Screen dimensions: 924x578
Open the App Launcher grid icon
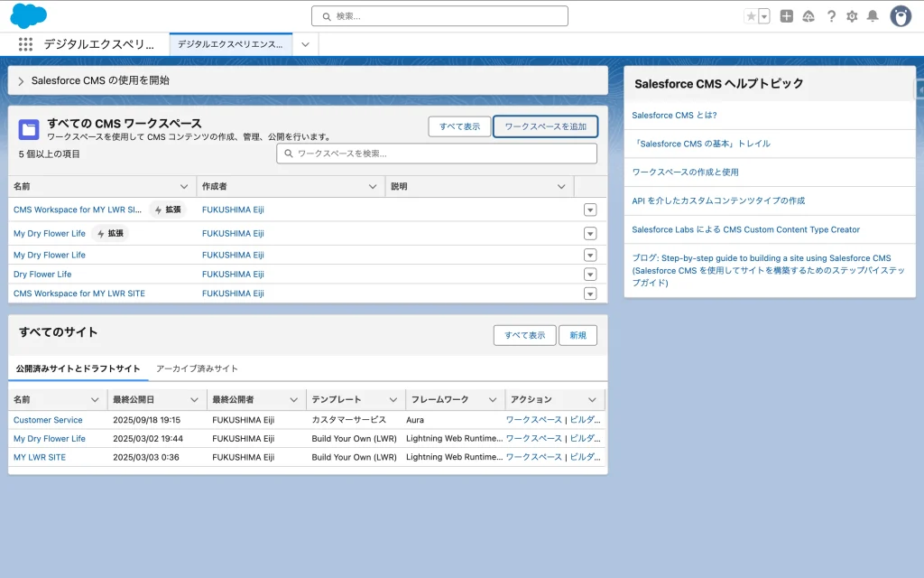[x=25, y=44]
